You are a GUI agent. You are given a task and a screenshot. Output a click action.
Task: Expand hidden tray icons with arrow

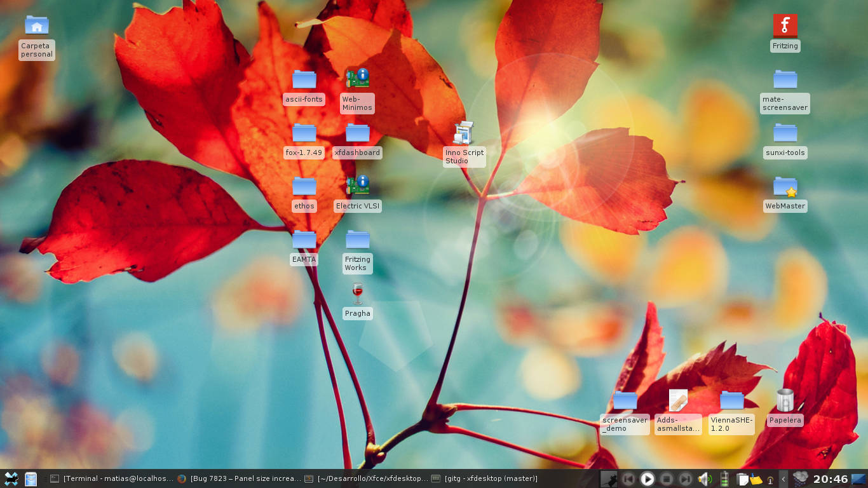[783, 479]
